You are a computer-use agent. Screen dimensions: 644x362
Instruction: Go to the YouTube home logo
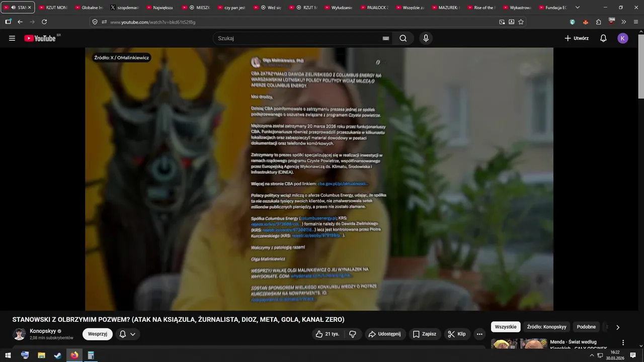click(40, 38)
